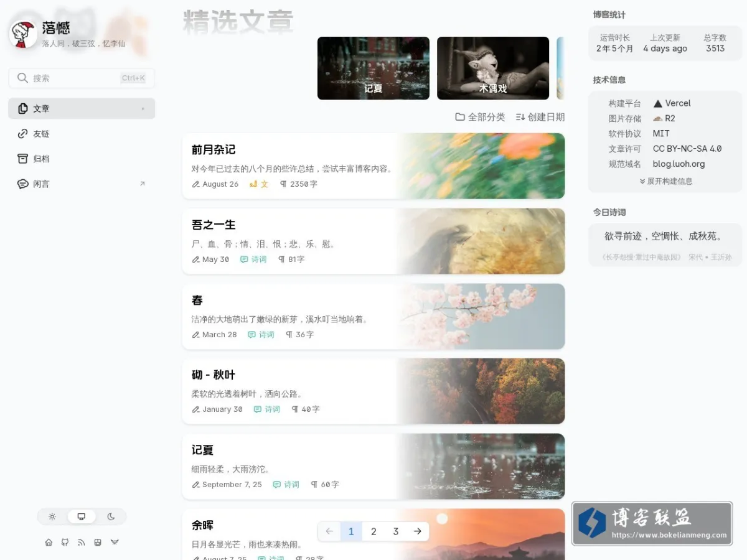Open the 文章 menu item

82,108
